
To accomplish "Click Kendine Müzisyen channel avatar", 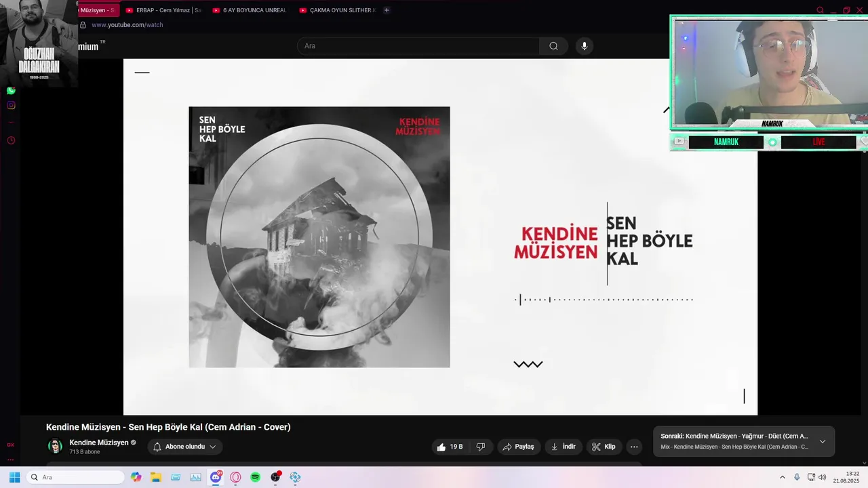I will (55, 446).
